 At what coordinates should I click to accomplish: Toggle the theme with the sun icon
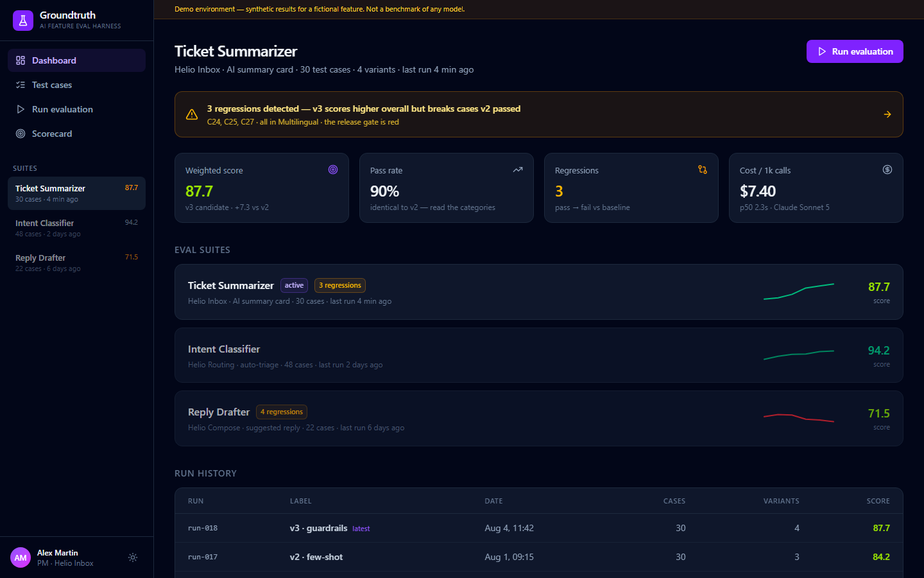pos(133,557)
